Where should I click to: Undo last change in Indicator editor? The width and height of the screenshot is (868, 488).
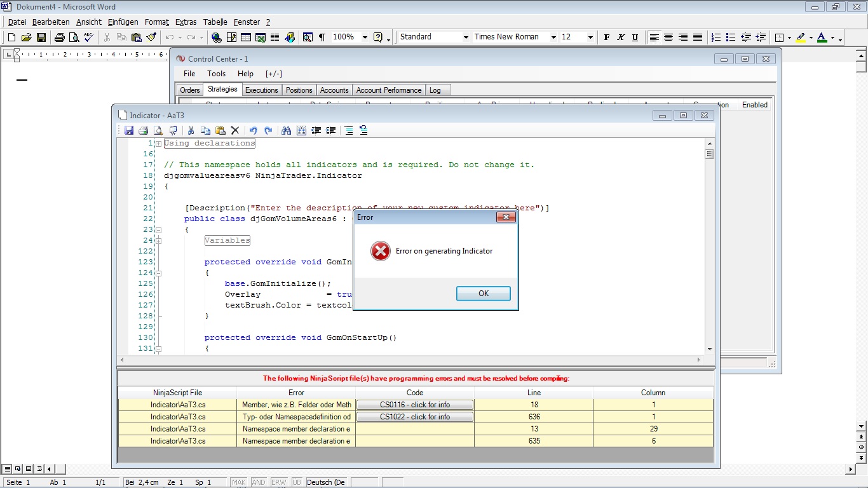(x=253, y=130)
